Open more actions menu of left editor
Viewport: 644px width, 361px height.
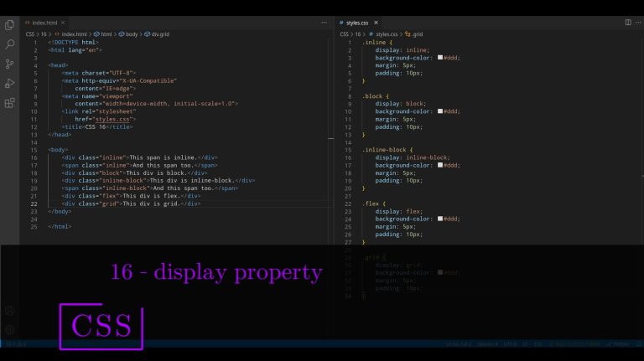tap(324, 23)
